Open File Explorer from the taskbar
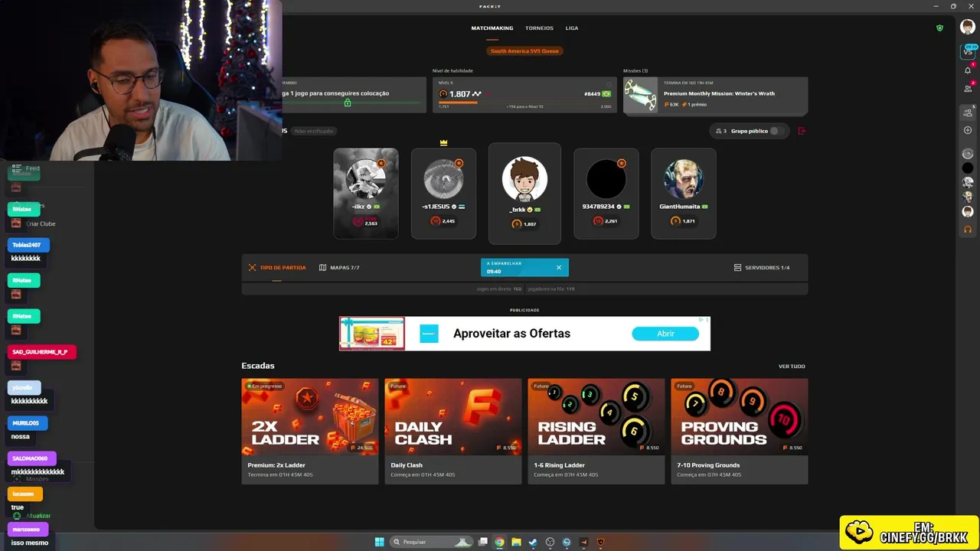This screenshot has height=551, width=980. click(516, 542)
